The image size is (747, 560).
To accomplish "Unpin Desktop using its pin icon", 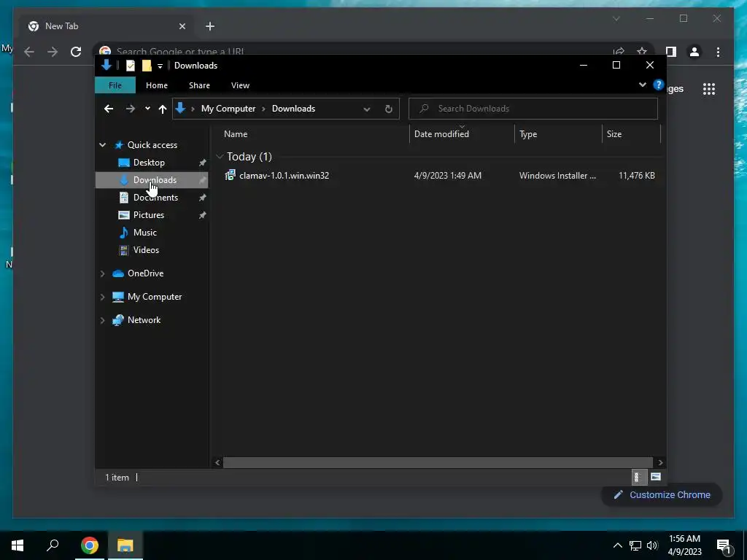I will [203, 163].
